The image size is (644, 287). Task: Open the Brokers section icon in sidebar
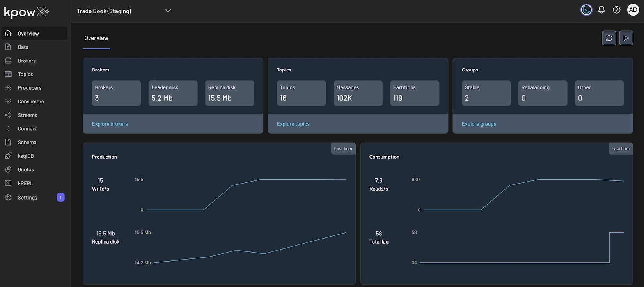(x=8, y=61)
